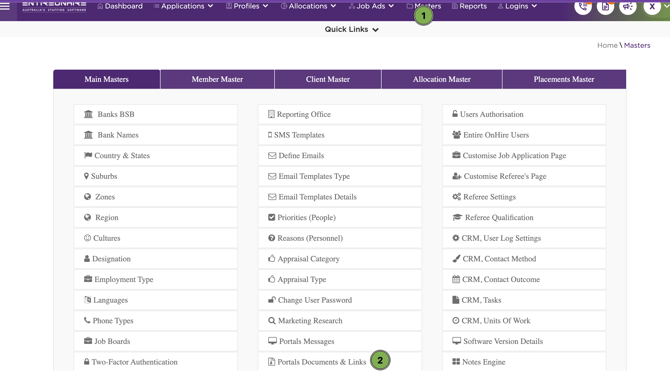670x371 pixels.
Task: Click the calendar icon beside CRM, Contact Outcome
Action: [x=456, y=279]
